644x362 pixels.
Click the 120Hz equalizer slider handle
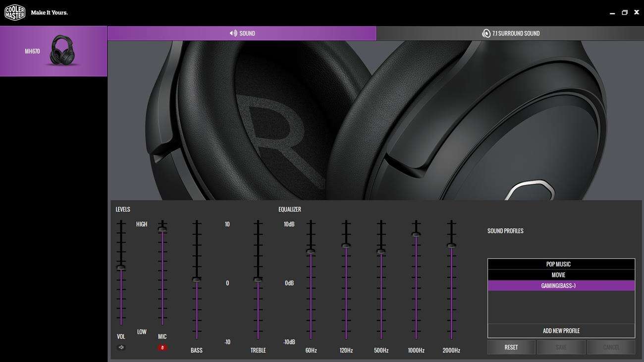pos(346,246)
